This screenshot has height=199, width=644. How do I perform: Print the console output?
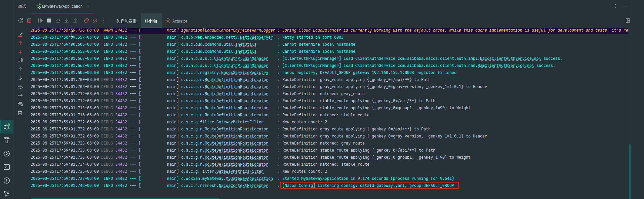click(20, 104)
